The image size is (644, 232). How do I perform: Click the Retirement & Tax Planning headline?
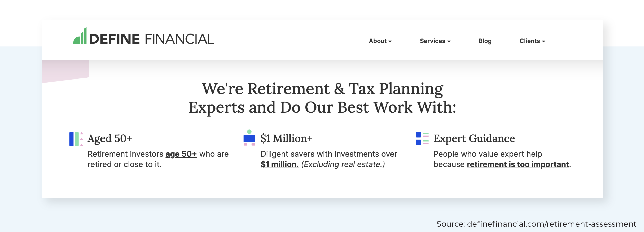pos(322,98)
